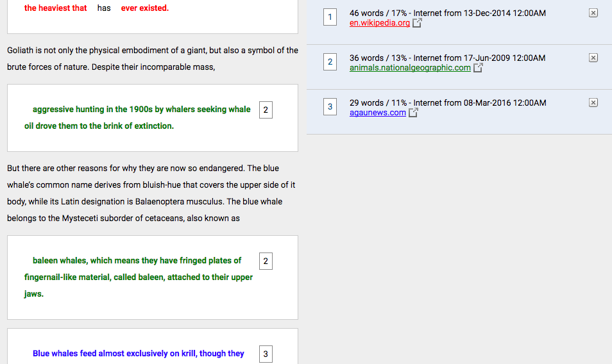Select source number 3 box in source list
This screenshot has width=612, height=364.
pos(330,107)
